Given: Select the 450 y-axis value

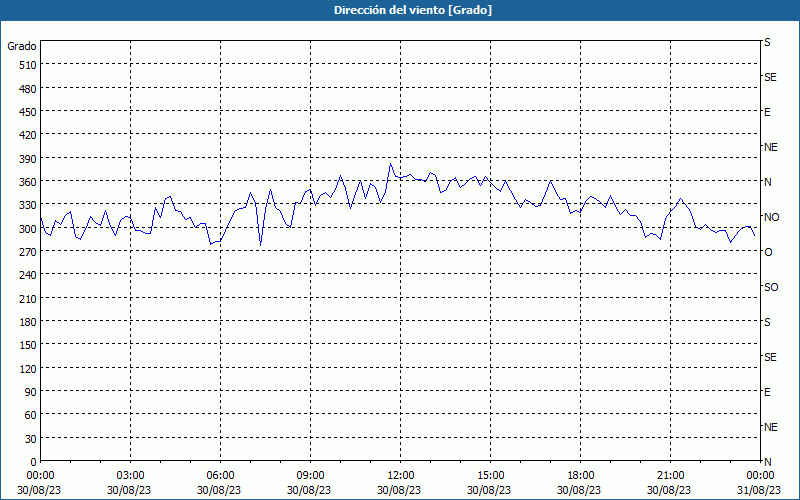Looking at the screenshot, I should tap(28, 112).
